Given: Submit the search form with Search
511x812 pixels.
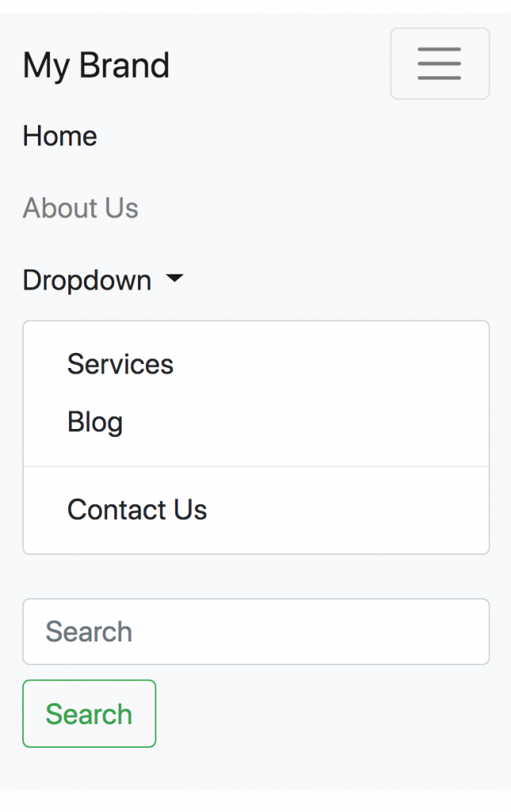Looking at the screenshot, I should 89,714.
